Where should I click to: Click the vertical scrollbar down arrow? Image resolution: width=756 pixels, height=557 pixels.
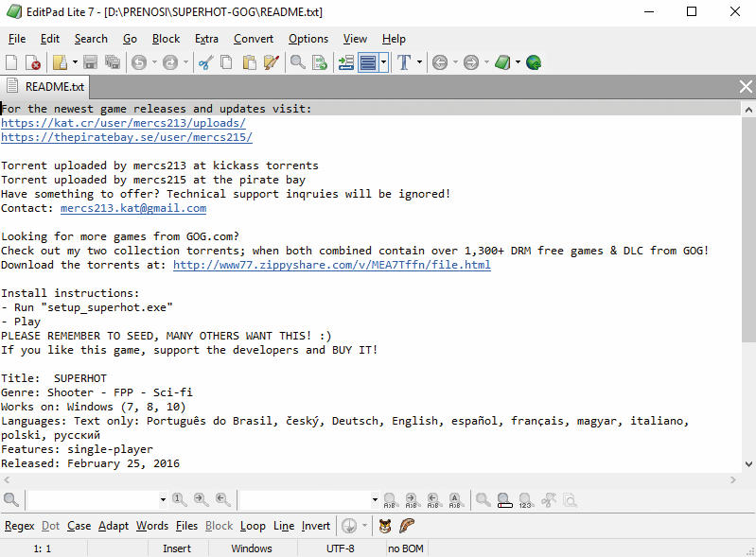tap(748, 464)
